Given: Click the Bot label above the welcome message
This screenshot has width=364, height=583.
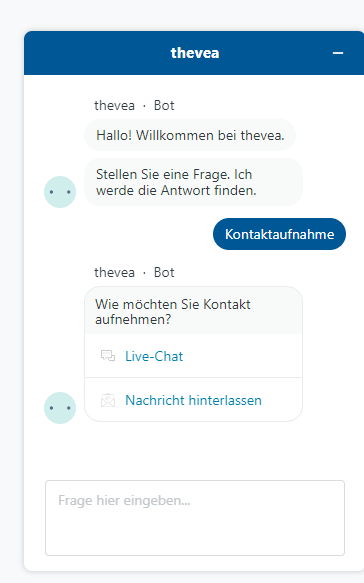Looking at the screenshot, I should click(164, 105).
